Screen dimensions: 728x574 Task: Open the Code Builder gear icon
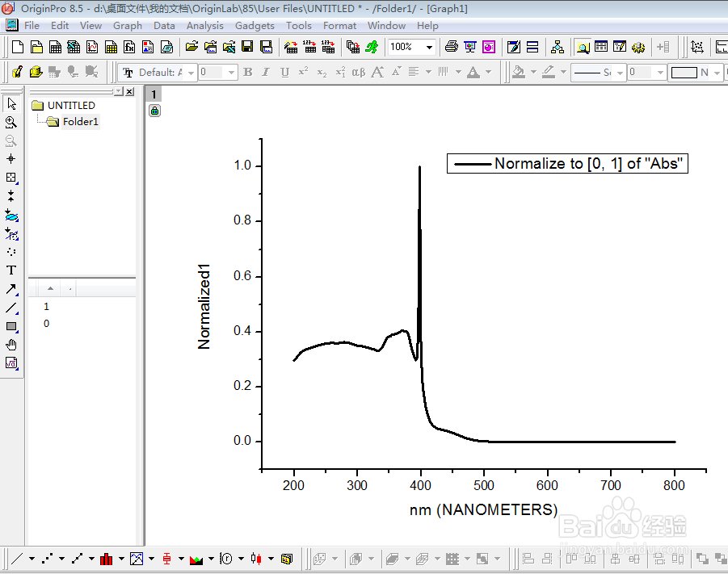tap(638, 47)
